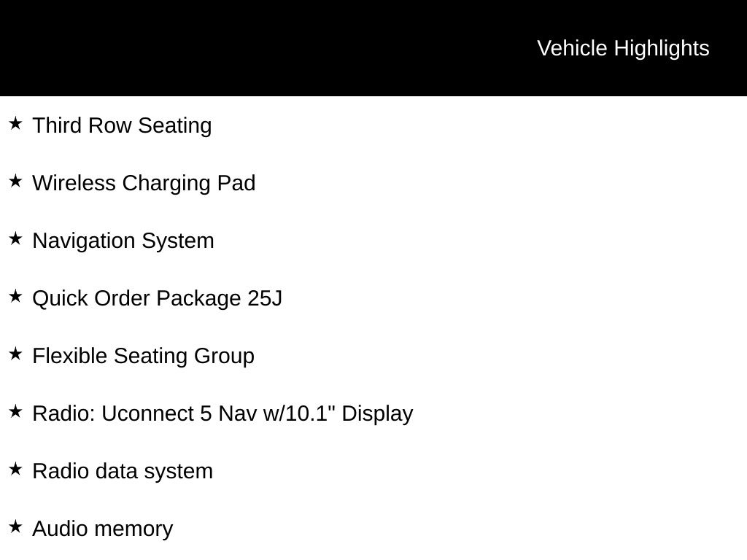The height and width of the screenshot is (560, 747).
Task: Click the black header banner
Action: tap(255, 48)
